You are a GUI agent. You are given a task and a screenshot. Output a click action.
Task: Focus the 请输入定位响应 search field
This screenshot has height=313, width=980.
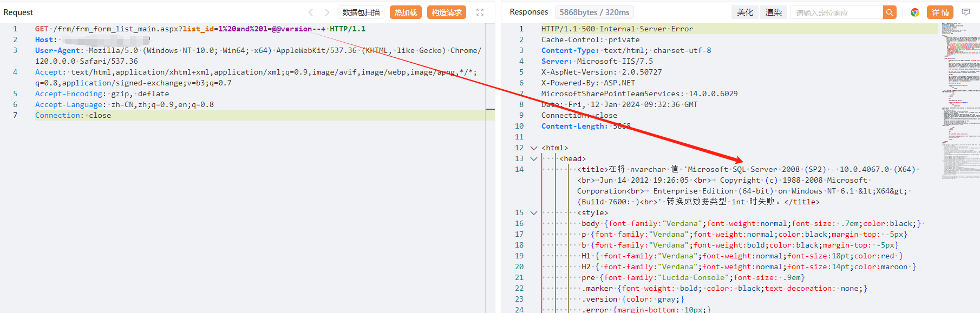coord(837,12)
